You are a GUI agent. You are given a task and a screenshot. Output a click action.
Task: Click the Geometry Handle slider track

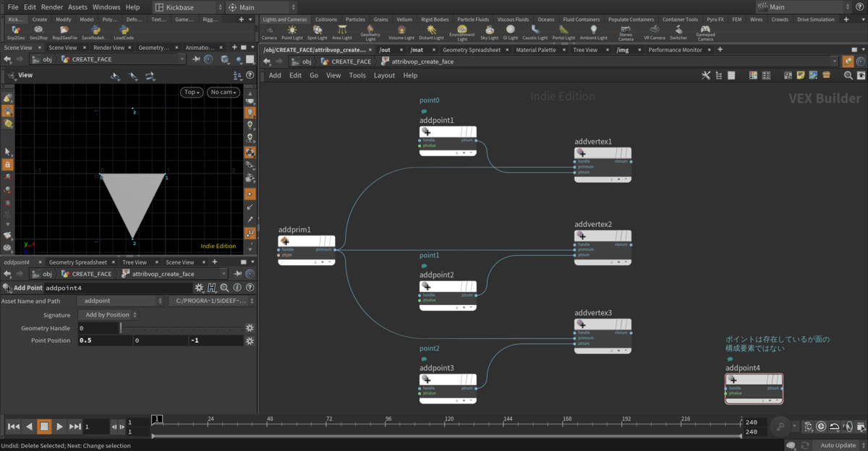[181, 328]
